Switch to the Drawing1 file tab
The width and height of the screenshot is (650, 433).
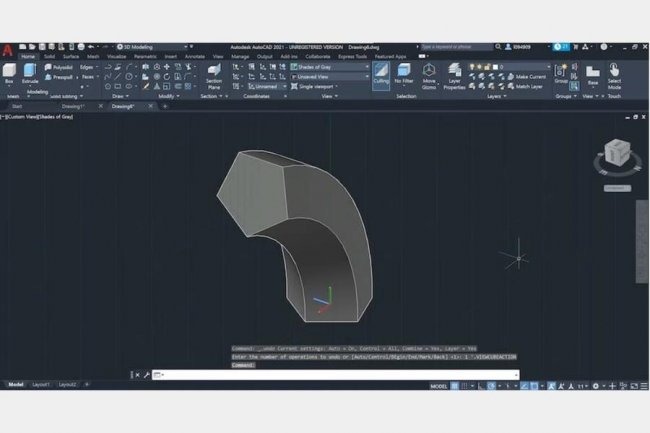tap(73, 106)
